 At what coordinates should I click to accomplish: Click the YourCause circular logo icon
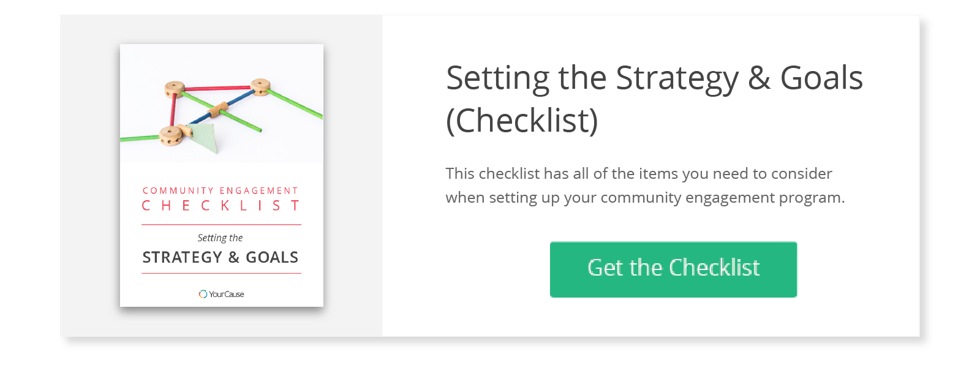(x=203, y=294)
